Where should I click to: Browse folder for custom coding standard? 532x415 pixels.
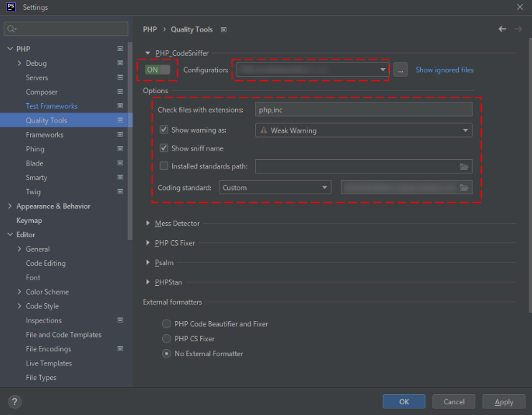(x=464, y=188)
